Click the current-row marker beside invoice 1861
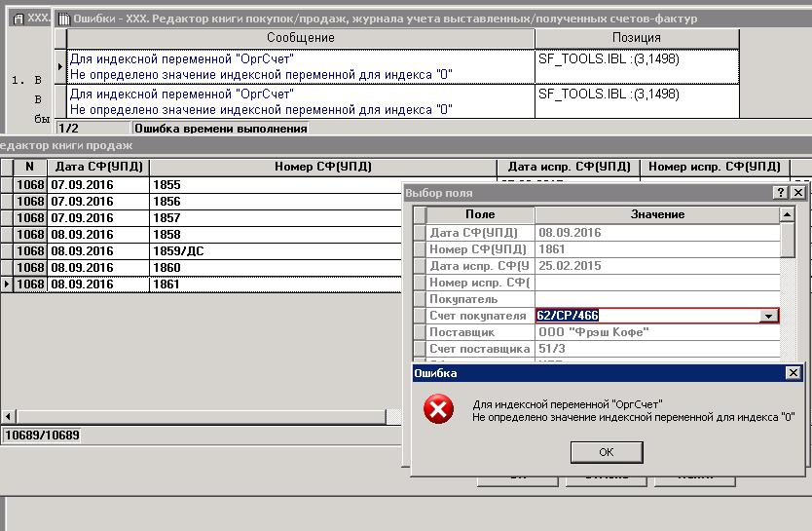 (7, 284)
